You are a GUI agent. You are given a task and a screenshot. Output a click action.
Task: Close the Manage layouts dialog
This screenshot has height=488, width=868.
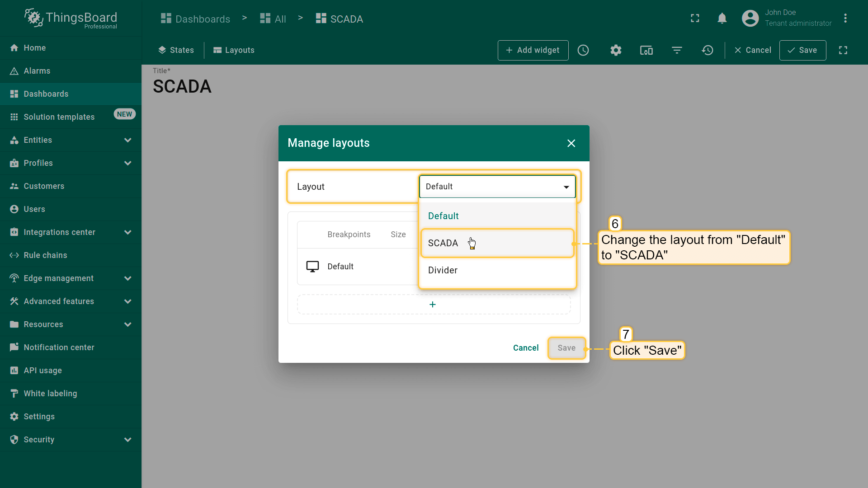tap(571, 143)
